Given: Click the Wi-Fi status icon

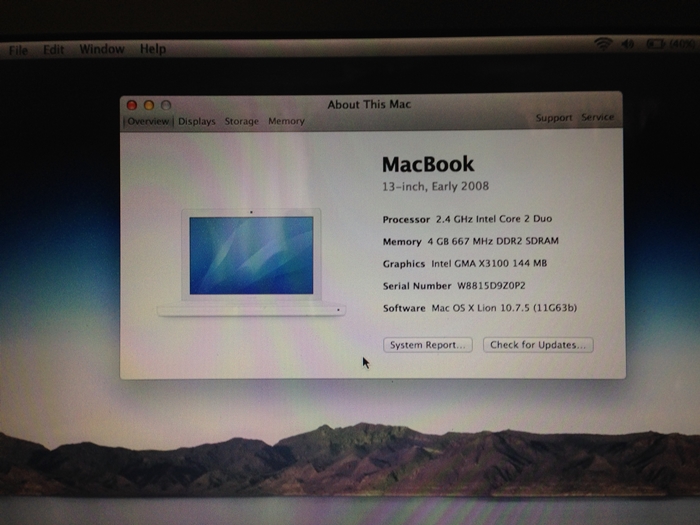Looking at the screenshot, I should pyautogui.click(x=603, y=44).
